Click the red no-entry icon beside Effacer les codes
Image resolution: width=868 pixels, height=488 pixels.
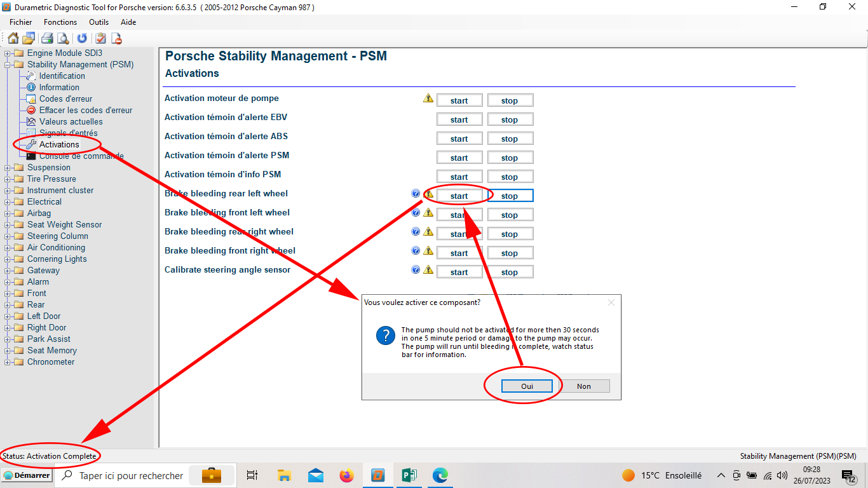coord(31,110)
